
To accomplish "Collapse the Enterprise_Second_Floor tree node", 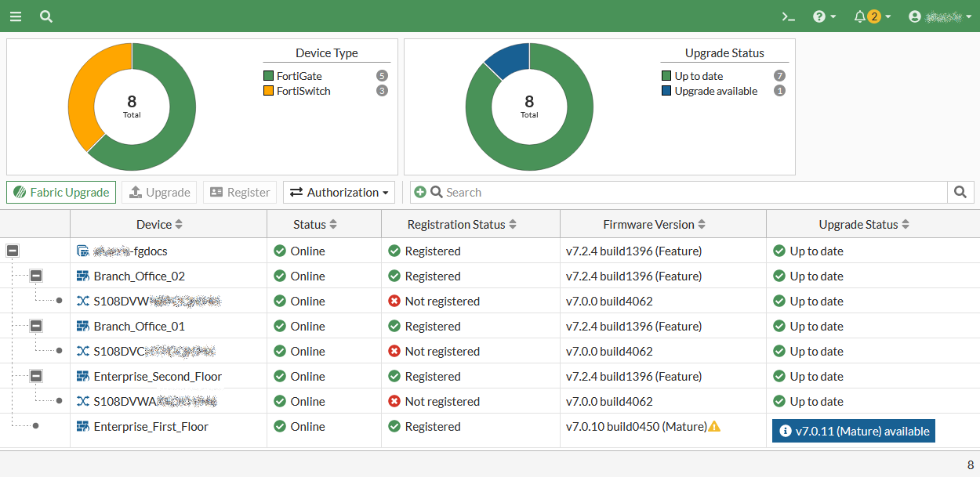I will tap(36, 377).
